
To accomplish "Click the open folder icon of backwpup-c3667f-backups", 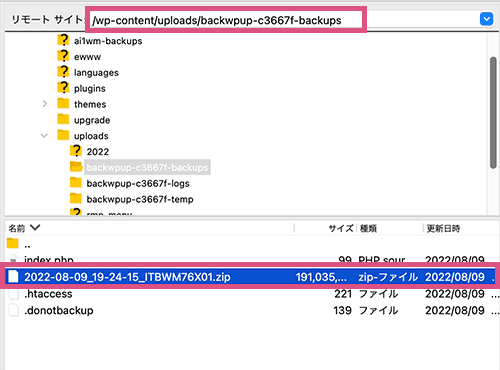I will [76, 167].
